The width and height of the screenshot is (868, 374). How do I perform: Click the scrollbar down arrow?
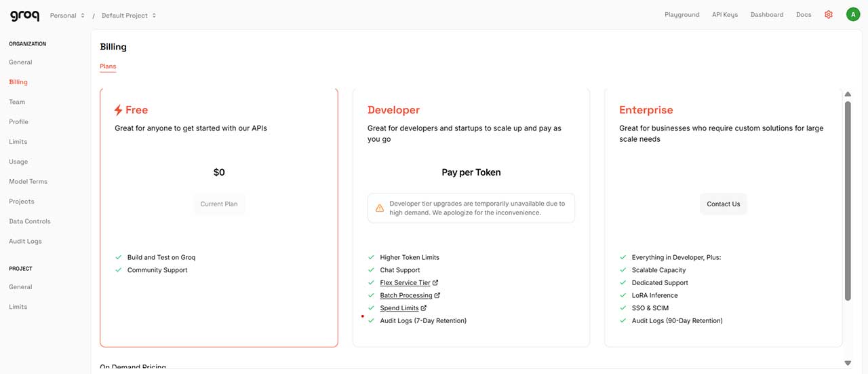point(848,363)
